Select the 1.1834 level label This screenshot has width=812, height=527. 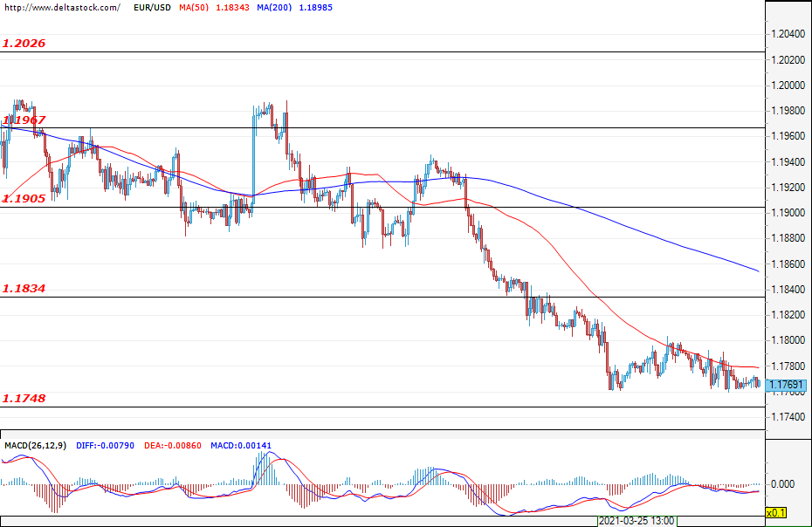tap(24, 288)
